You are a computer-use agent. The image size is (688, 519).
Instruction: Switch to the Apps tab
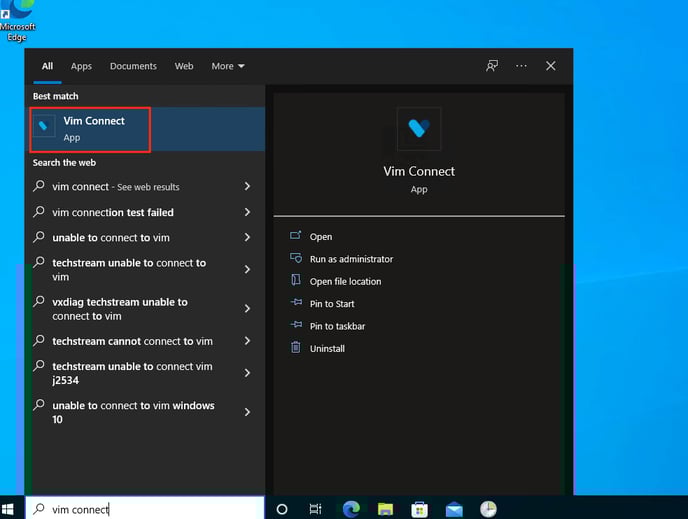[81, 66]
